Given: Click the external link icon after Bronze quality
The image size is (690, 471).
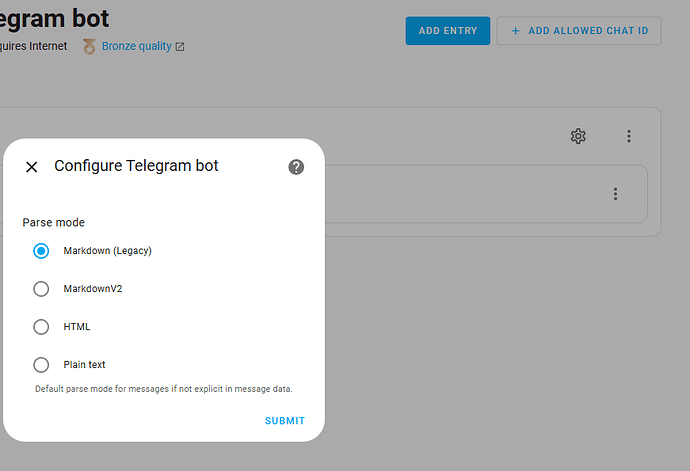Looking at the screenshot, I should coord(180,47).
